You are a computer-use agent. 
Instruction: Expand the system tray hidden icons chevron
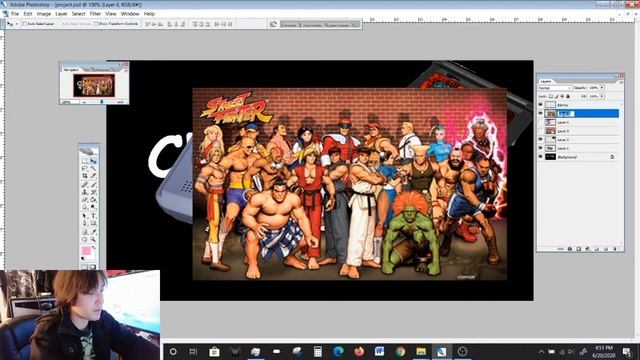tap(541, 351)
